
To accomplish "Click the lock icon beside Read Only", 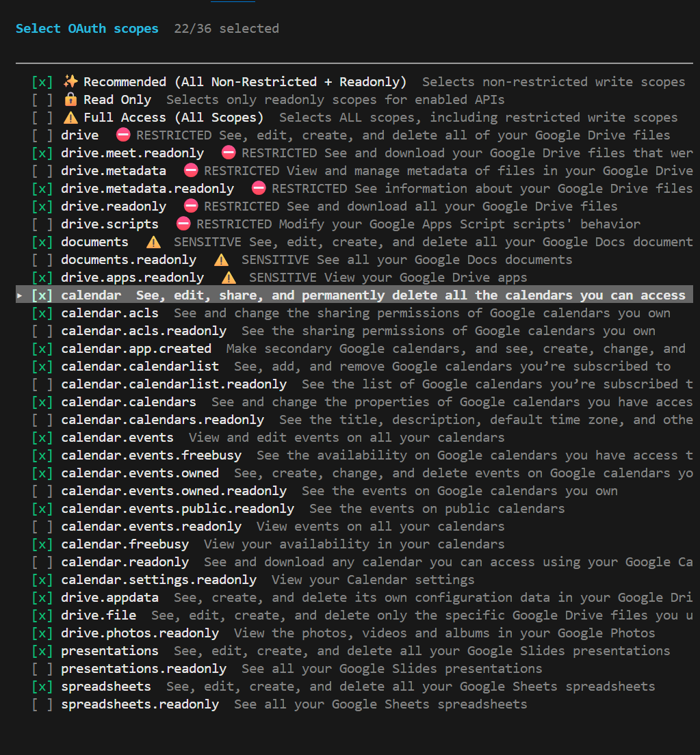I will click(70, 100).
